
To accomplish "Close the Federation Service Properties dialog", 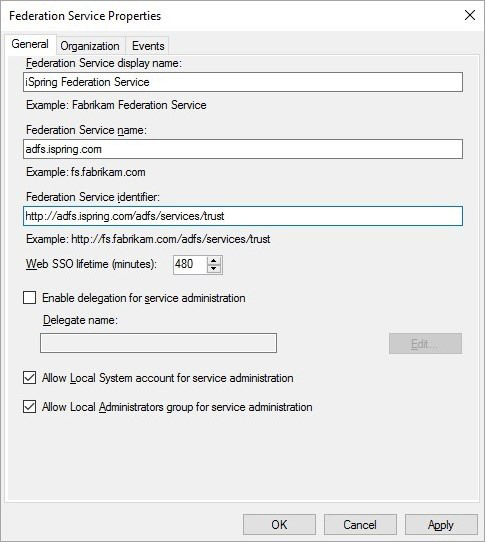I will click(470, 15).
